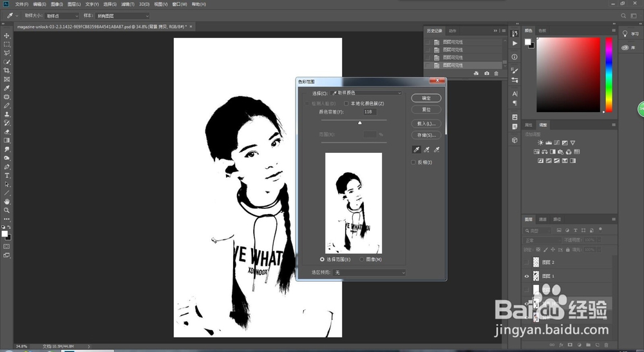Open the 选区预览 dropdown

(x=369, y=273)
